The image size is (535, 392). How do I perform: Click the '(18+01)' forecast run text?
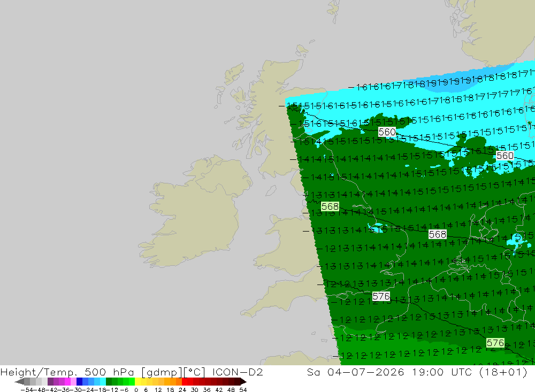tap(503, 372)
